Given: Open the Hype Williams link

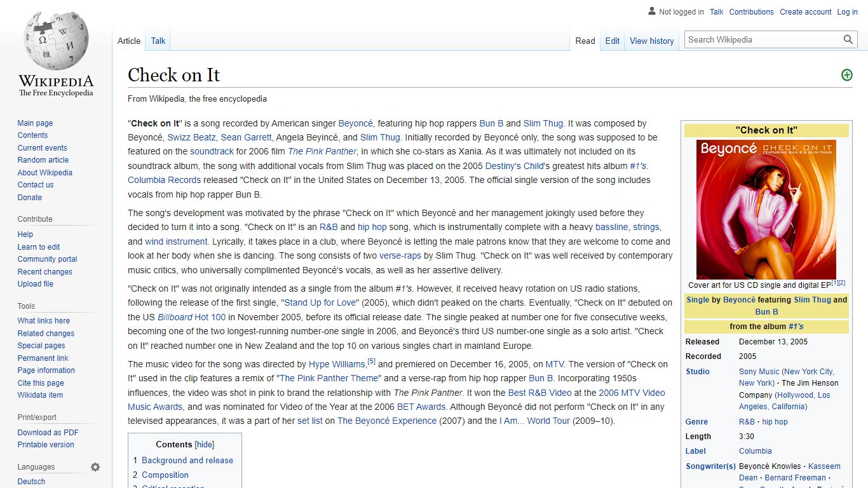Looking at the screenshot, I should [337, 364].
